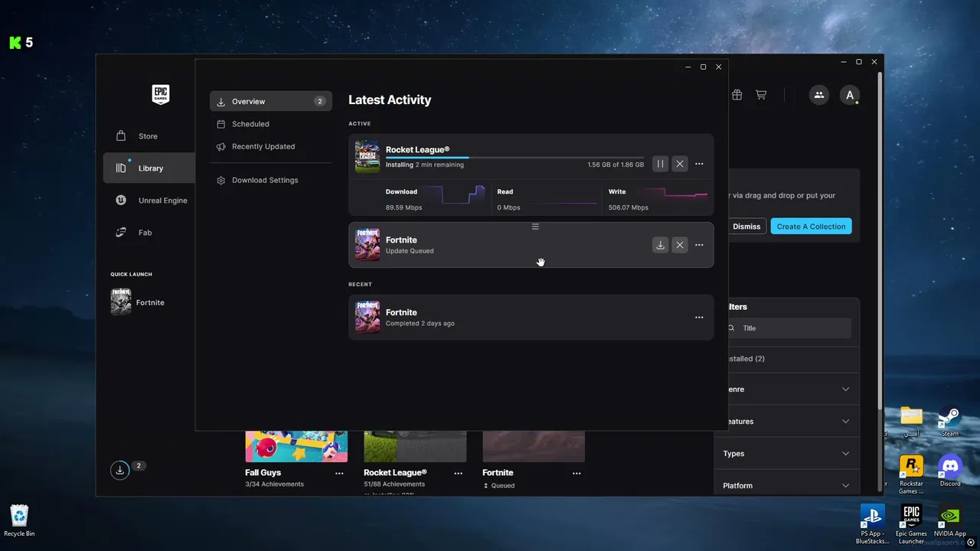Select the Epic Games Launcher desktop shortcut
This screenshot has height=551, width=980.
[x=911, y=524]
